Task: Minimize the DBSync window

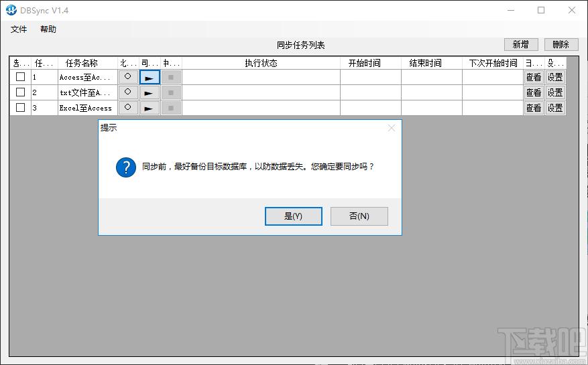Action: pos(511,10)
